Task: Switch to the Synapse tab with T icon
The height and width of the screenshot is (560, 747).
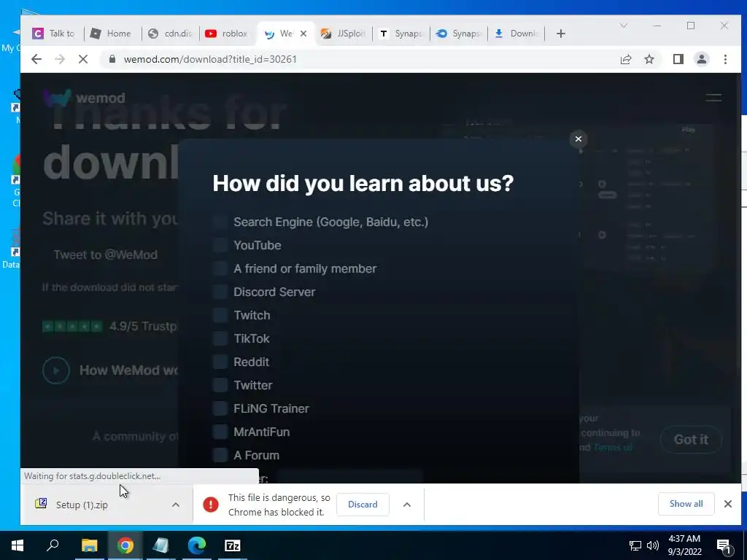Action: click(400, 34)
